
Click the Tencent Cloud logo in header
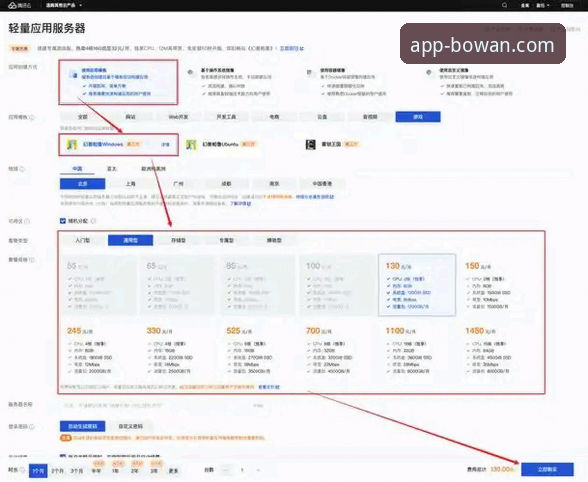click(19, 5)
